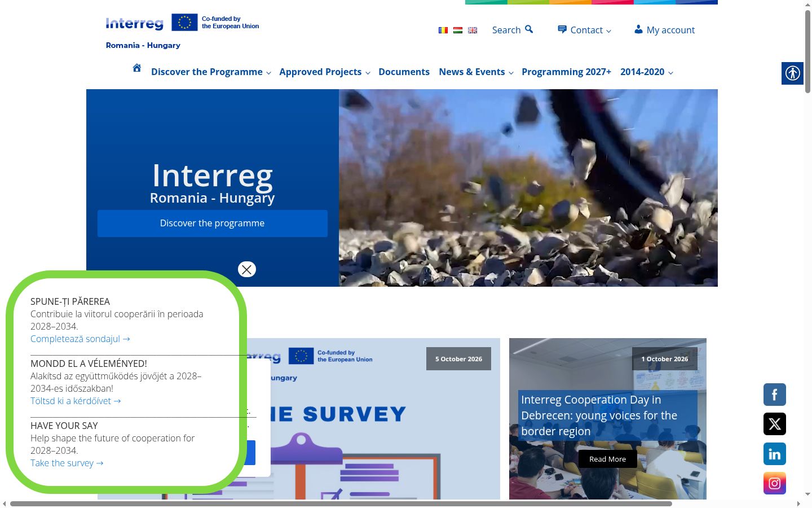Open Interreg Cooperation Day in Debrecen headline

pyautogui.click(x=599, y=415)
